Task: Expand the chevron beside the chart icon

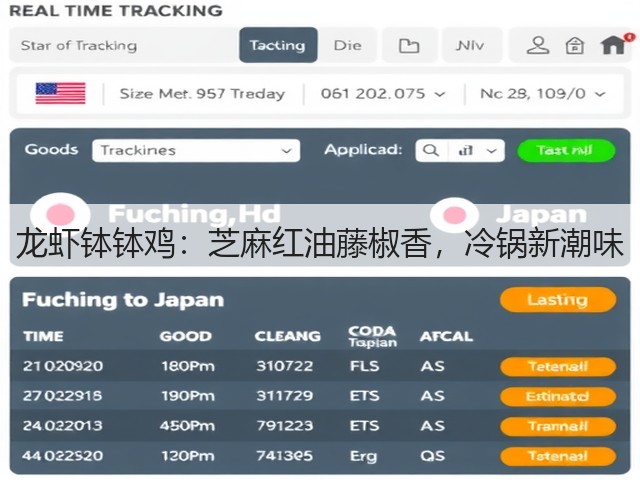Action: coord(492,151)
